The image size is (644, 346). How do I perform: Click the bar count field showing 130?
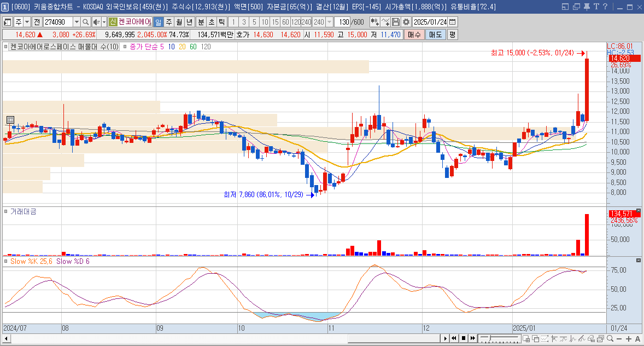(x=342, y=22)
